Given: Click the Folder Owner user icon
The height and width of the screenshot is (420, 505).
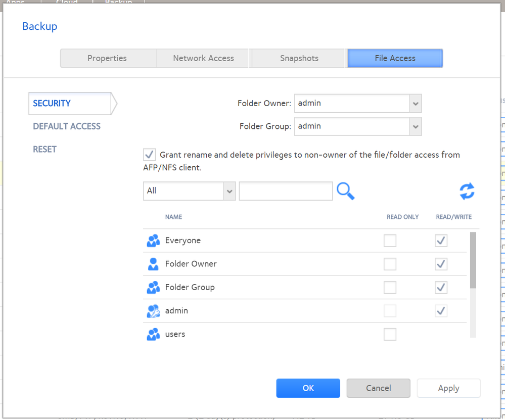Looking at the screenshot, I should coord(153,264).
